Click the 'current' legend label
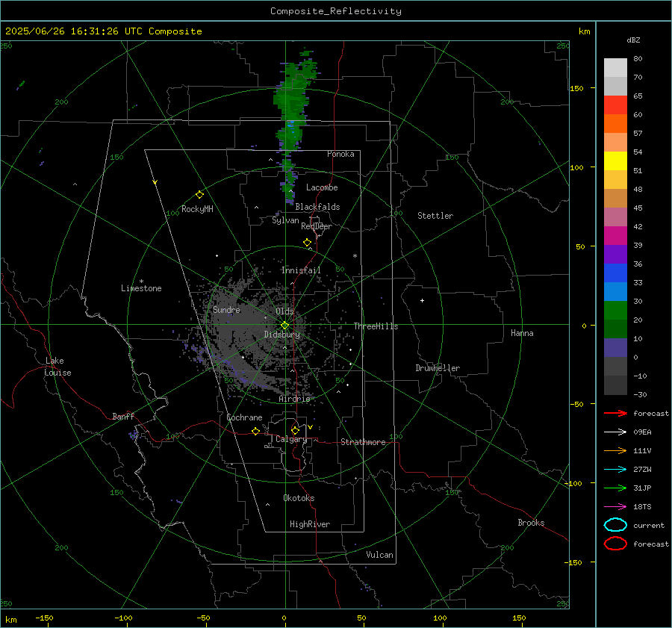 pyautogui.click(x=649, y=526)
